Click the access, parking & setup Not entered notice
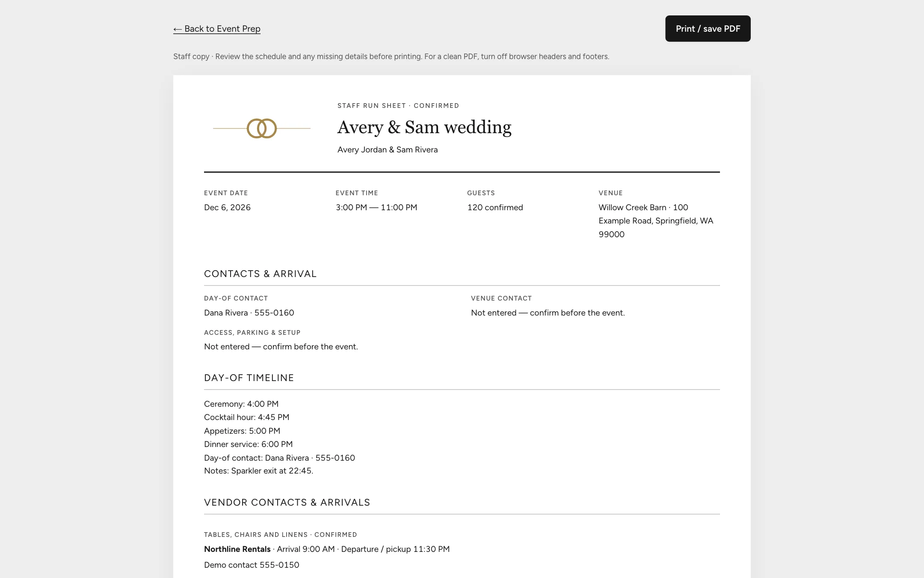 (x=281, y=347)
